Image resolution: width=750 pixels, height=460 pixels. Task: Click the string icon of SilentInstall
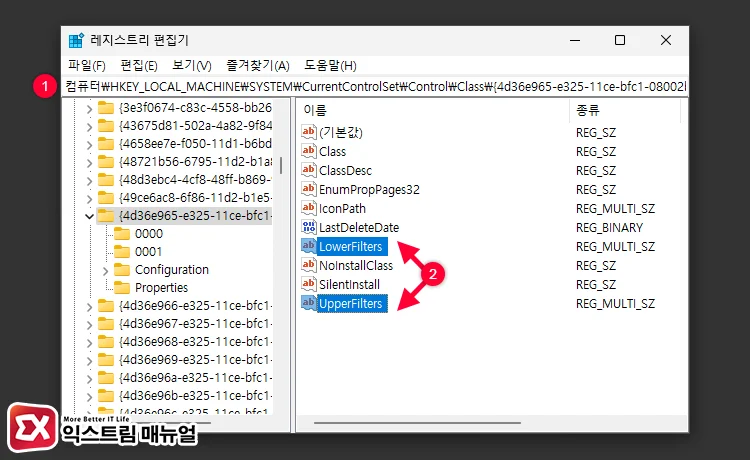click(x=309, y=284)
